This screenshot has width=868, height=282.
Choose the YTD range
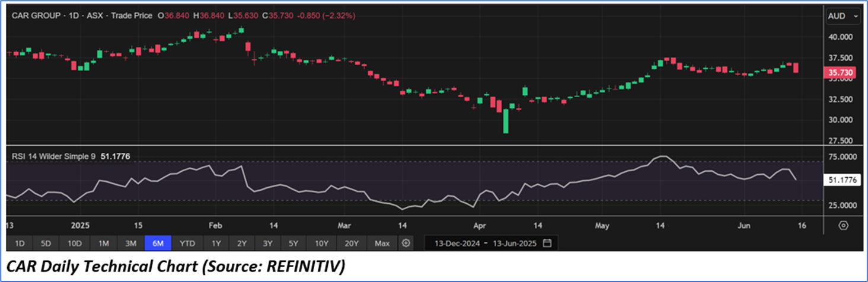click(187, 243)
